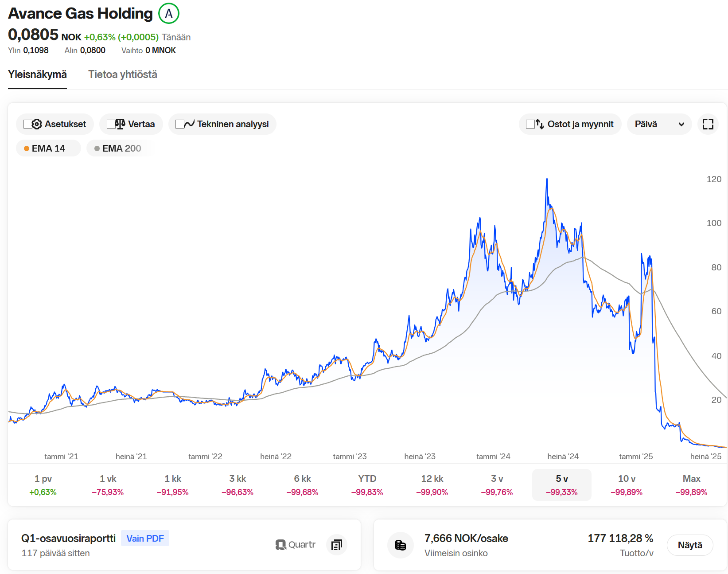Viewport: 728px width, 574px height.
Task: Select the Max time range
Action: [x=691, y=485]
